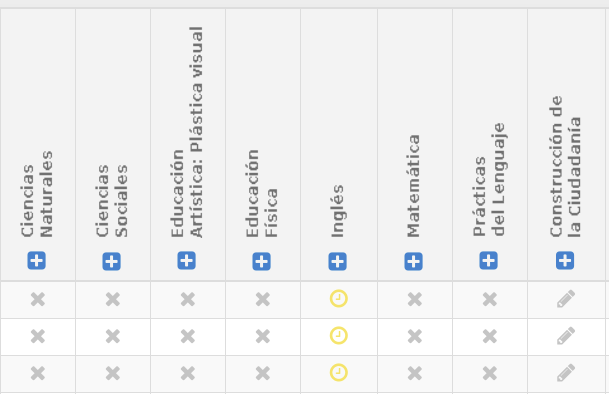The height and width of the screenshot is (394, 609).
Task: Add entry under Educación Artística: Plástica visual
Action: point(186,261)
